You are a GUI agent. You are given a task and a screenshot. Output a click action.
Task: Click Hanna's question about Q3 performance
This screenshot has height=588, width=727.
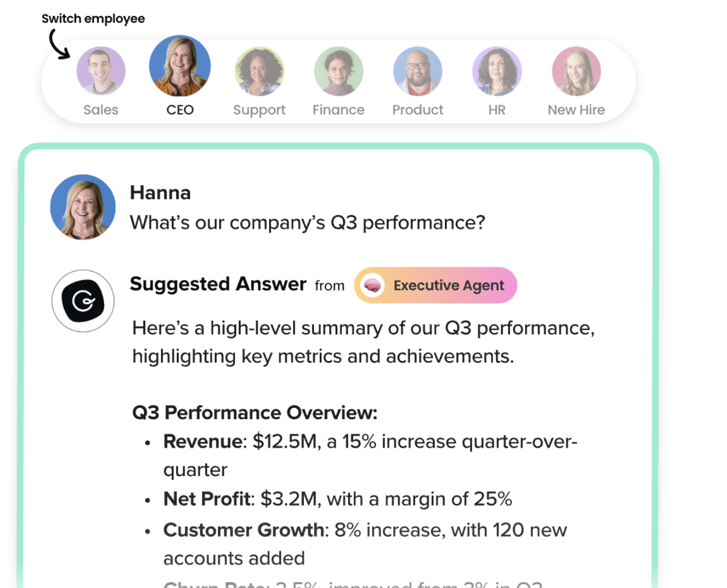(x=307, y=222)
